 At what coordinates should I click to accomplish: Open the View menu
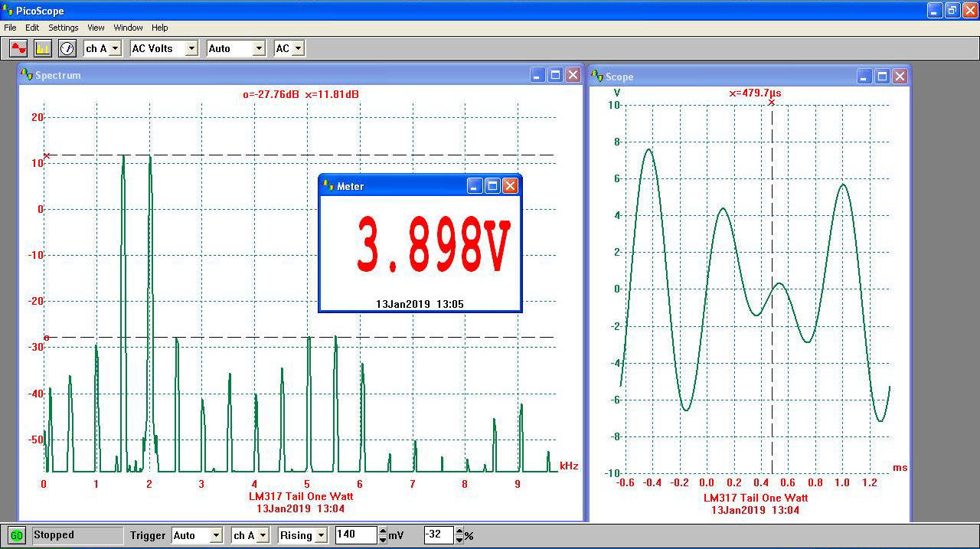pos(96,28)
